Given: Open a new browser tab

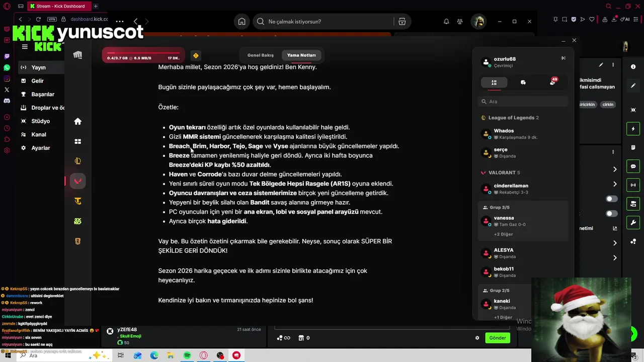Looking at the screenshot, I should tap(96, 6).
